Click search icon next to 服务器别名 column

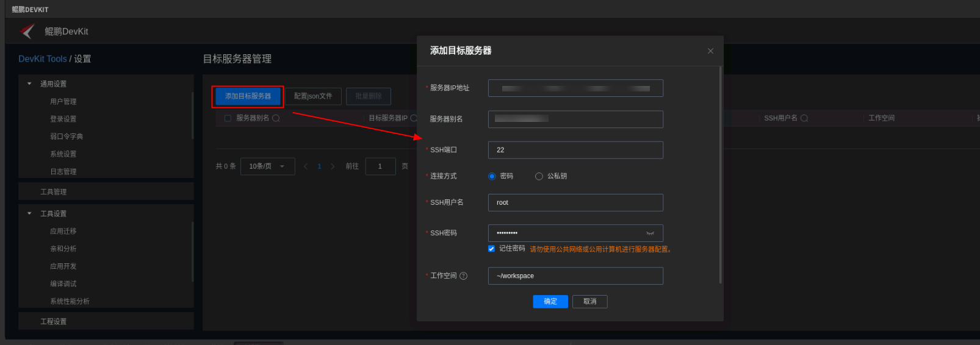276,118
